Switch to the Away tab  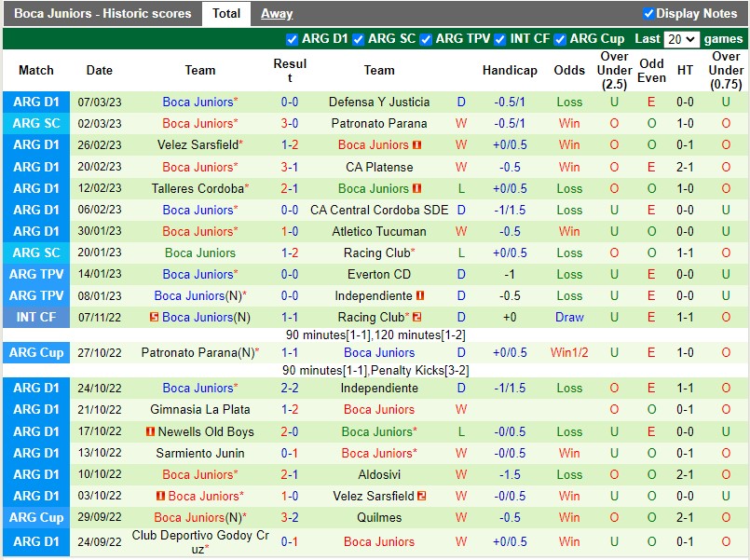(279, 13)
